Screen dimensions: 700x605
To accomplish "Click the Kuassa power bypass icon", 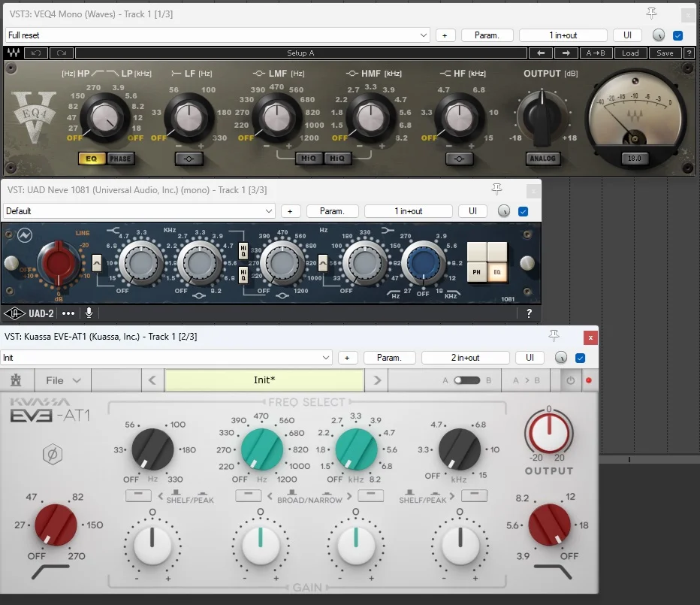I will 571,381.
